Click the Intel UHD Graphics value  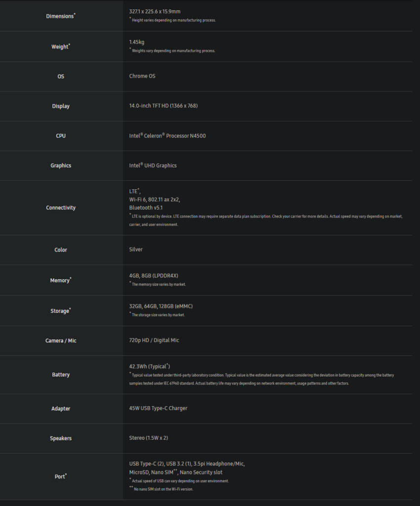[153, 166]
